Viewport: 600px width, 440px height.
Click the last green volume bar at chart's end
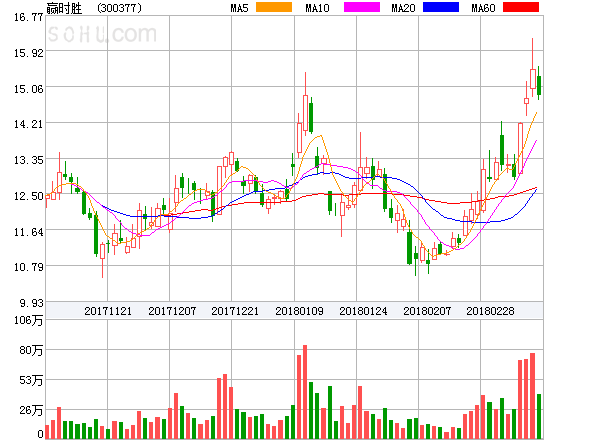click(539, 416)
